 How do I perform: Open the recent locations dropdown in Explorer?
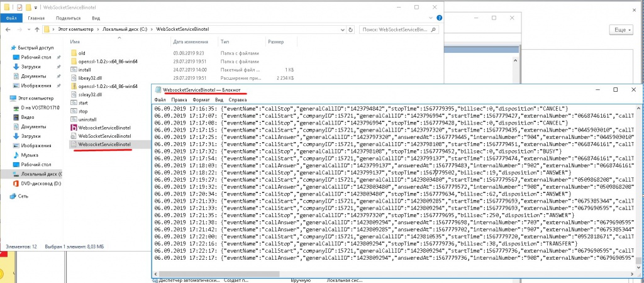click(28, 30)
